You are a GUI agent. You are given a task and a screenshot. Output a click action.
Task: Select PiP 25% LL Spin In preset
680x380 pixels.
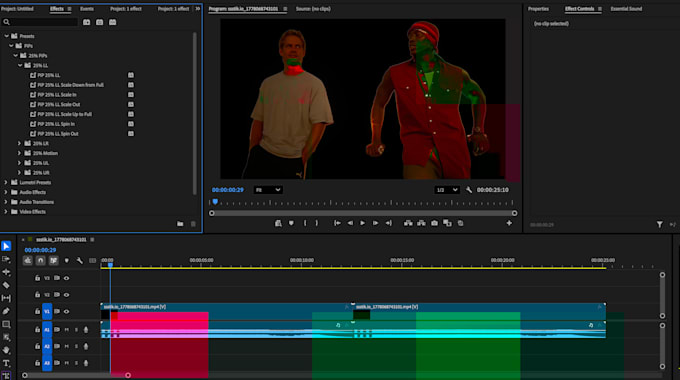click(x=56, y=124)
